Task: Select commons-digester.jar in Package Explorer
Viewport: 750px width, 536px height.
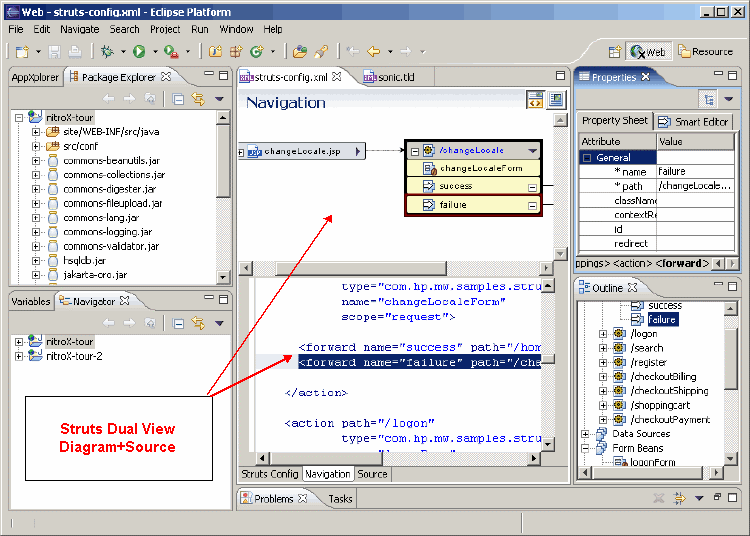Action: pyautogui.click(x=110, y=189)
